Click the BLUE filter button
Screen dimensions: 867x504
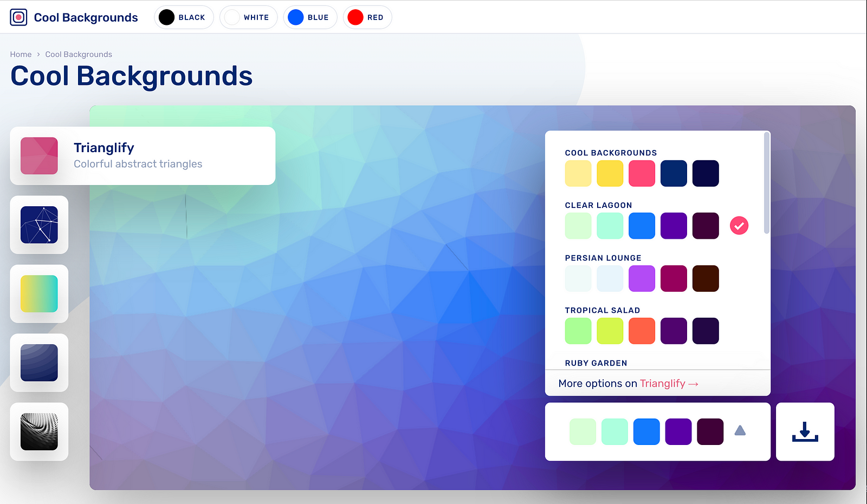[310, 17]
